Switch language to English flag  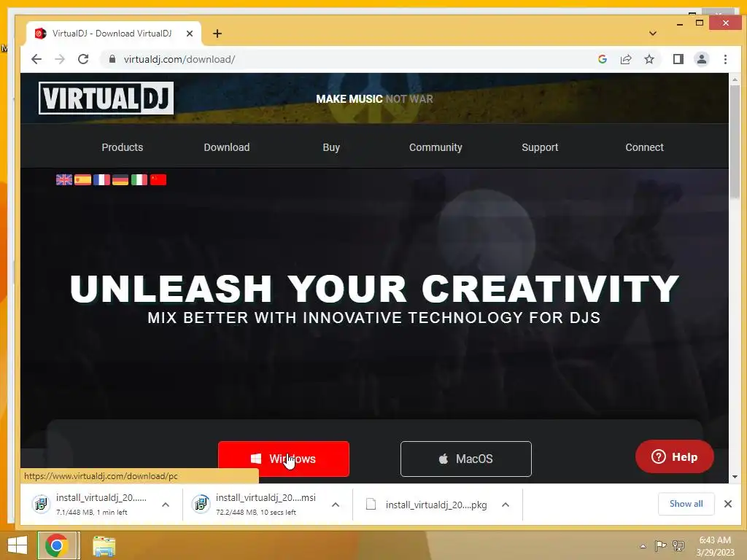click(64, 179)
